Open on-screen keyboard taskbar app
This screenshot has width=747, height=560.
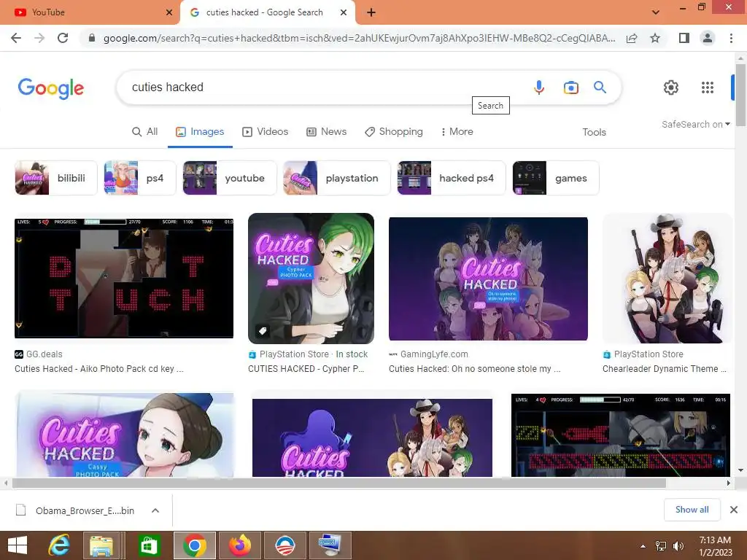pyautogui.click(x=330, y=545)
